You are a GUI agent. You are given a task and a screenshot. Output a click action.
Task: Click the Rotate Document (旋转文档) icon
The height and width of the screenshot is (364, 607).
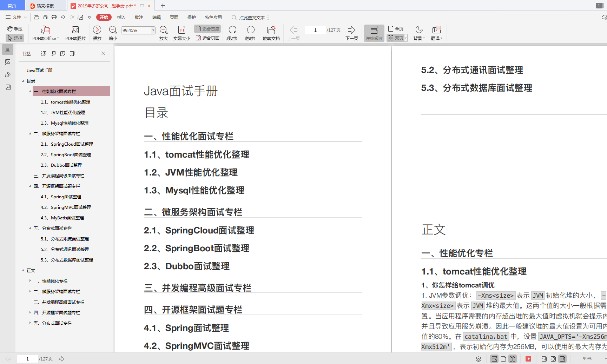[x=271, y=30]
